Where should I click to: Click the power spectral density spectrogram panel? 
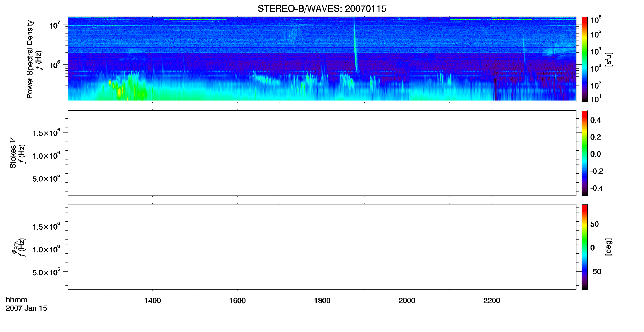click(x=322, y=59)
